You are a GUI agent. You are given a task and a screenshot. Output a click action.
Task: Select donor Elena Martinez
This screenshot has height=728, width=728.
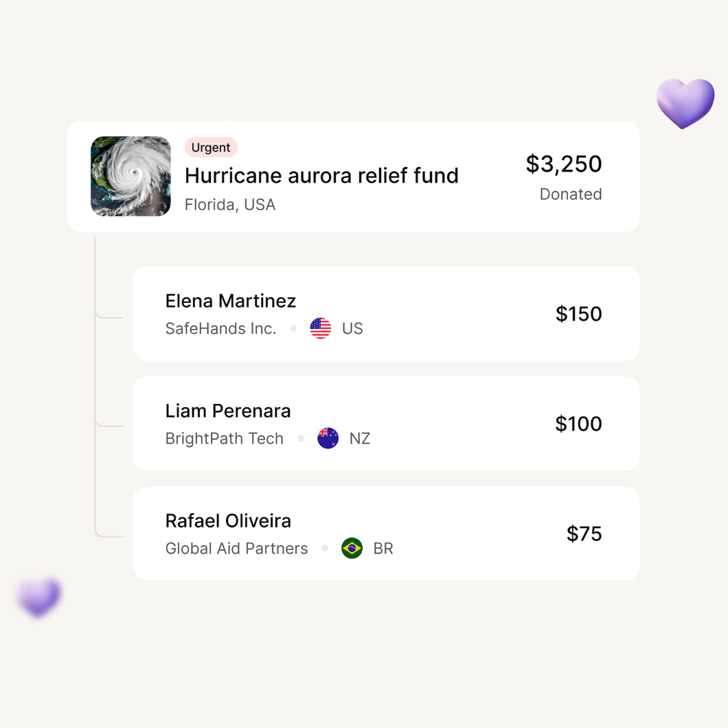pyautogui.click(x=231, y=301)
